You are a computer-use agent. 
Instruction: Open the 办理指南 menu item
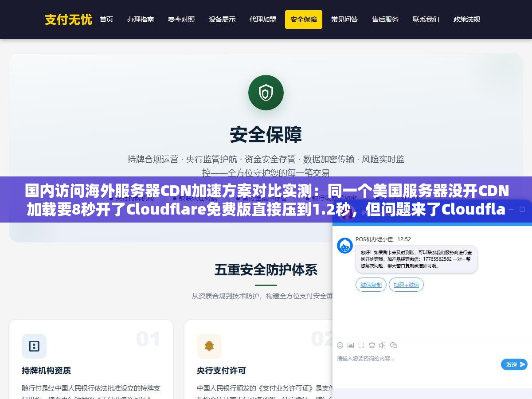click(140, 20)
